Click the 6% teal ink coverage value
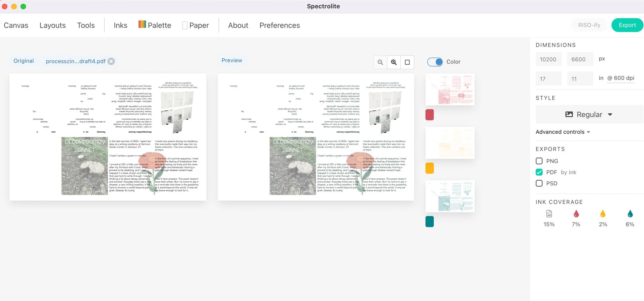 [630, 225]
